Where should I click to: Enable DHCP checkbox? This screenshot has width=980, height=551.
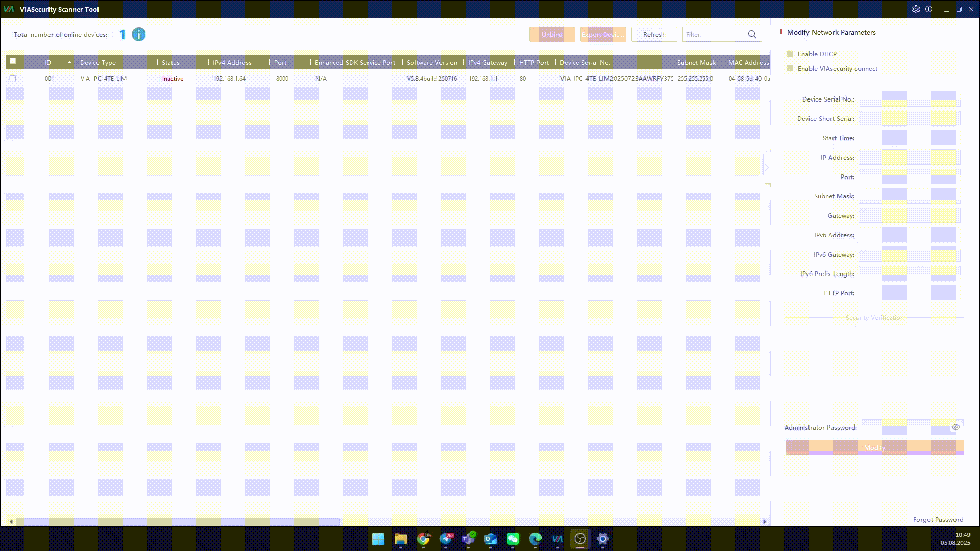click(790, 54)
